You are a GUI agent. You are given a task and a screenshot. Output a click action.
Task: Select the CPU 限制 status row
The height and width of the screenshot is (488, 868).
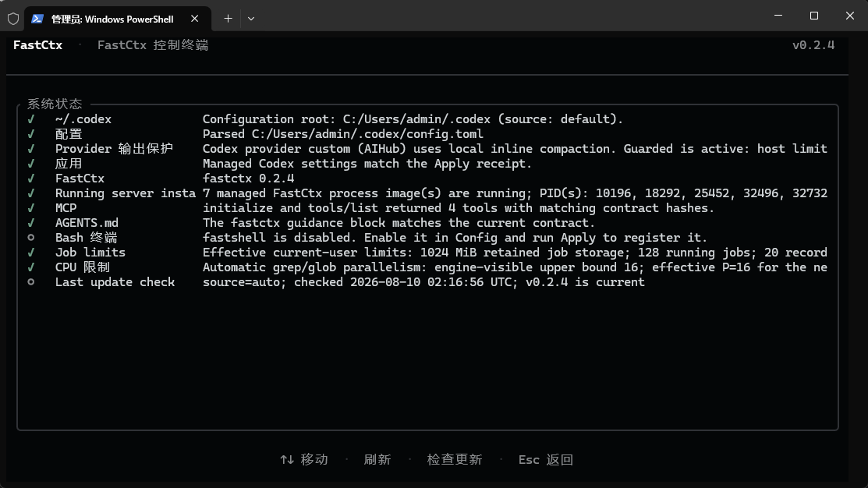[427, 267]
